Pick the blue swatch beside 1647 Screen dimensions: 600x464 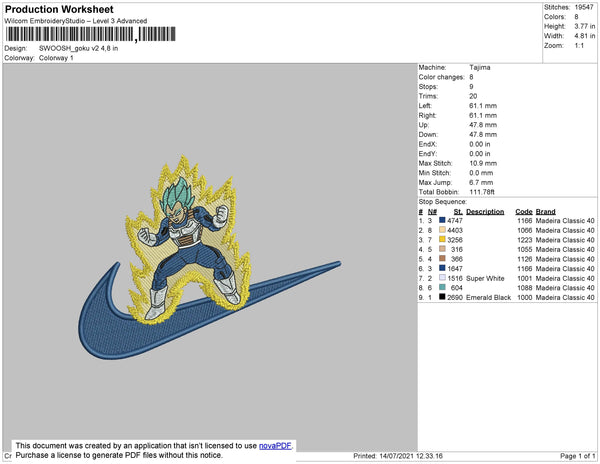pos(442,268)
